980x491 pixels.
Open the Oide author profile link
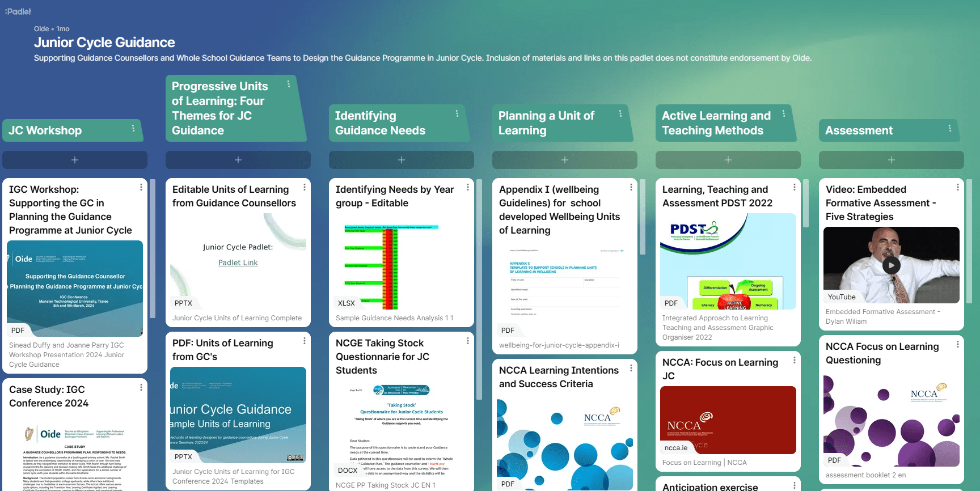pos(41,29)
